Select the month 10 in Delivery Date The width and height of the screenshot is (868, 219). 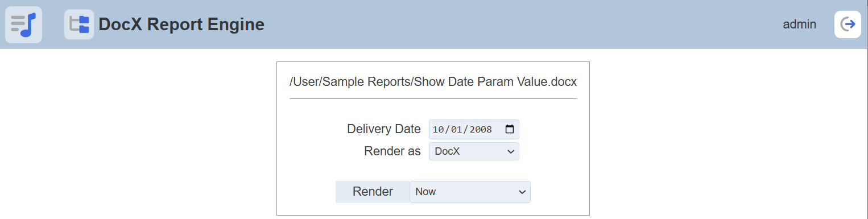click(438, 130)
